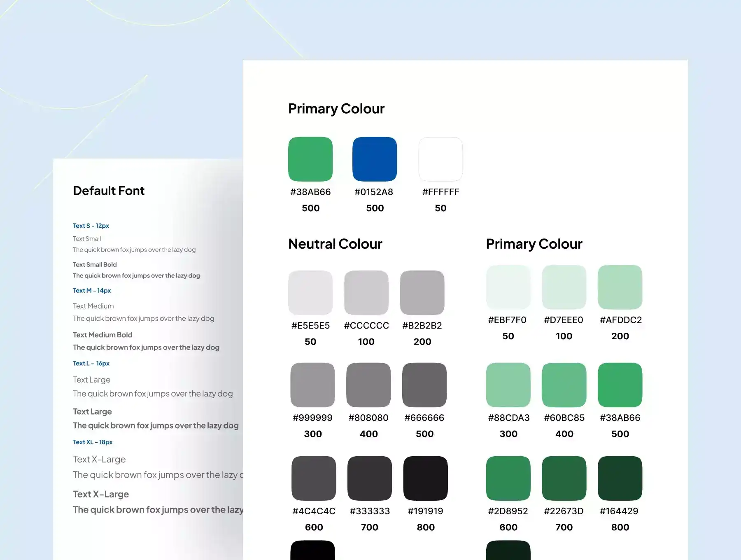Click the #999999 neutral 300 swatch
Image resolution: width=741 pixels, height=560 pixels.
click(x=312, y=385)
